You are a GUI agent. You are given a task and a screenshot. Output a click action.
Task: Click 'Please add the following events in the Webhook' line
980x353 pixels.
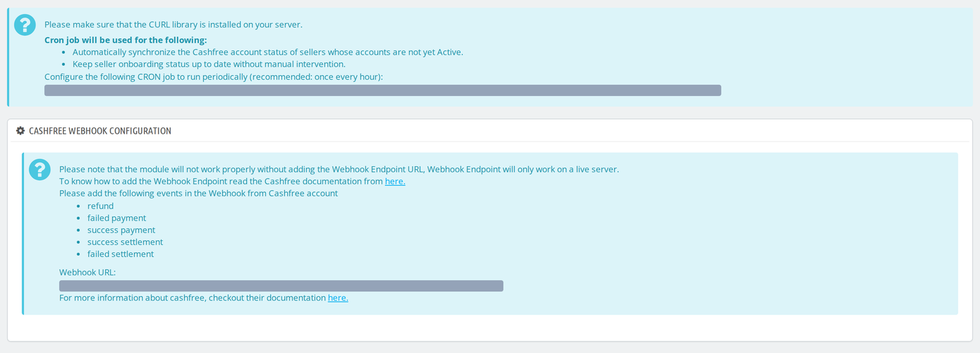(198, 193)
